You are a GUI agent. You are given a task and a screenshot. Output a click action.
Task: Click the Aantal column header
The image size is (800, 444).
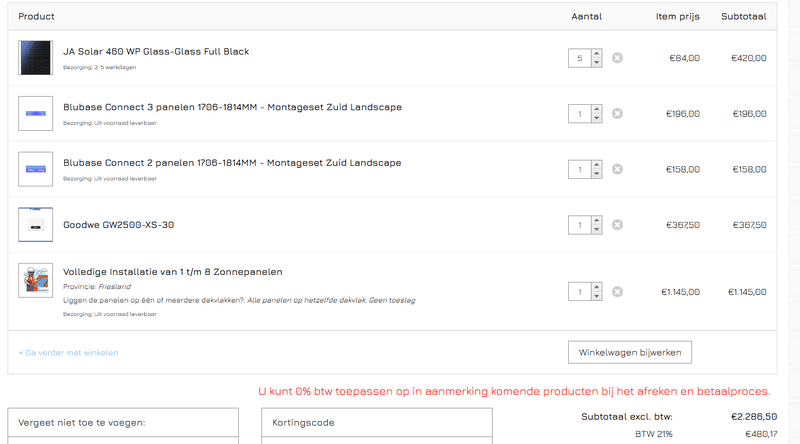pos(587,16)
